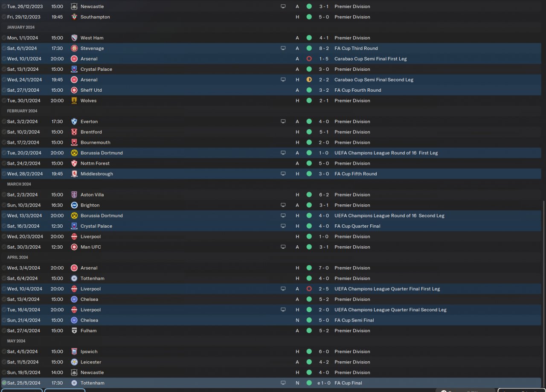Screen dimensions: 546x392
Task: Toggle the check mark beside Mon, 1/1/2024
Action: (4, 38)
